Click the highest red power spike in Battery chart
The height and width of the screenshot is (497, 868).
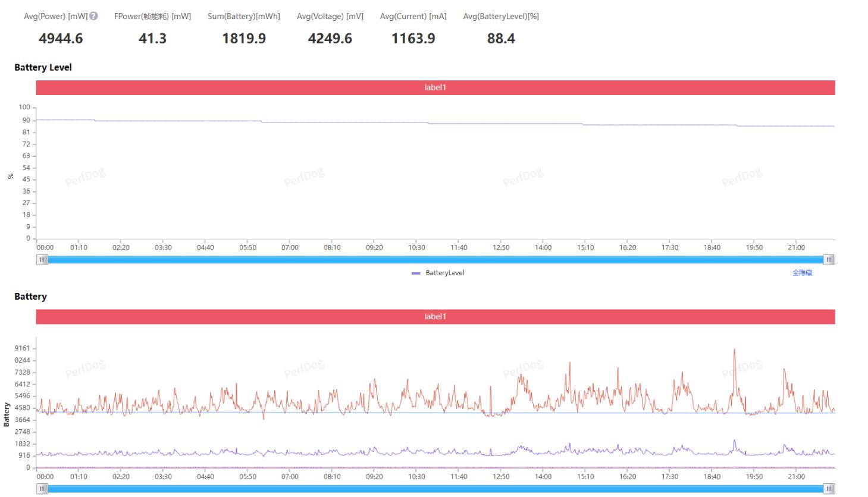tap(734, 350)
